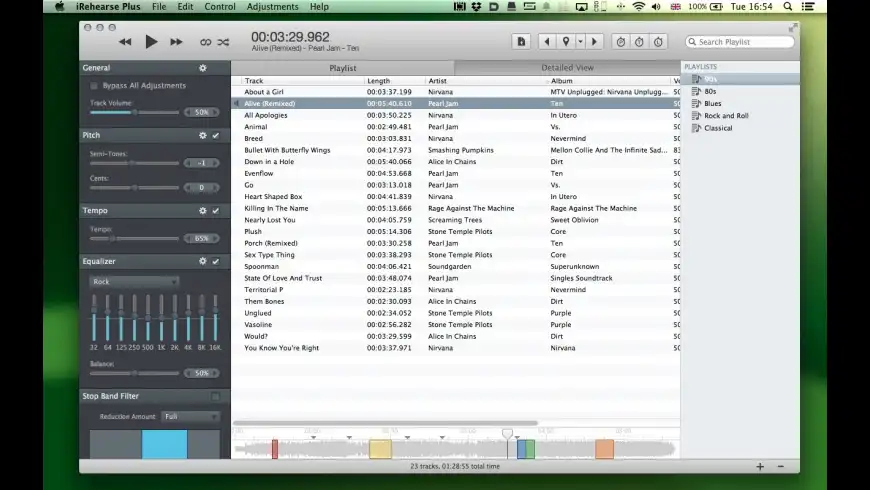
Task: Click the fast-forward button
Action: tap(176, 42)
